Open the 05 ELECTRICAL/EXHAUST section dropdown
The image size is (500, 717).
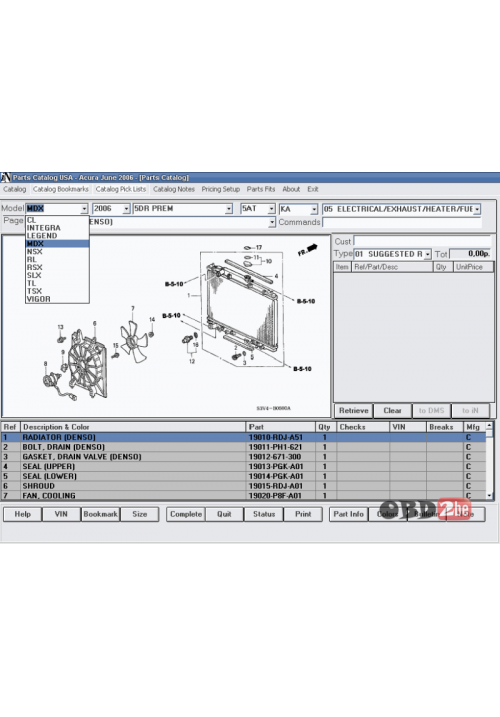tap(477, 209)
